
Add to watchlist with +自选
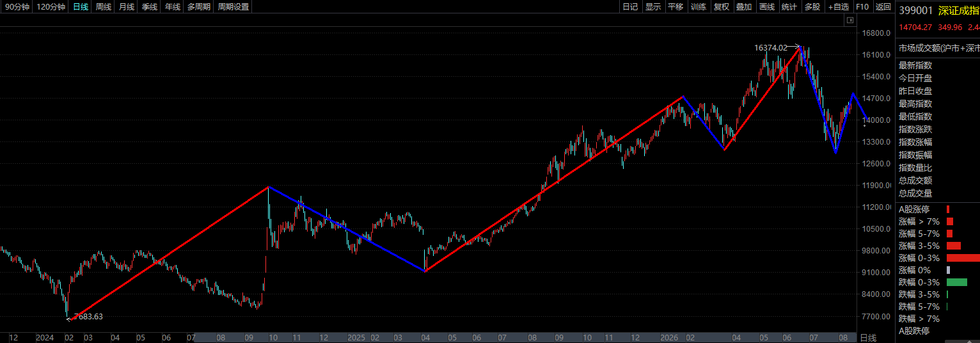coord(839,6)
